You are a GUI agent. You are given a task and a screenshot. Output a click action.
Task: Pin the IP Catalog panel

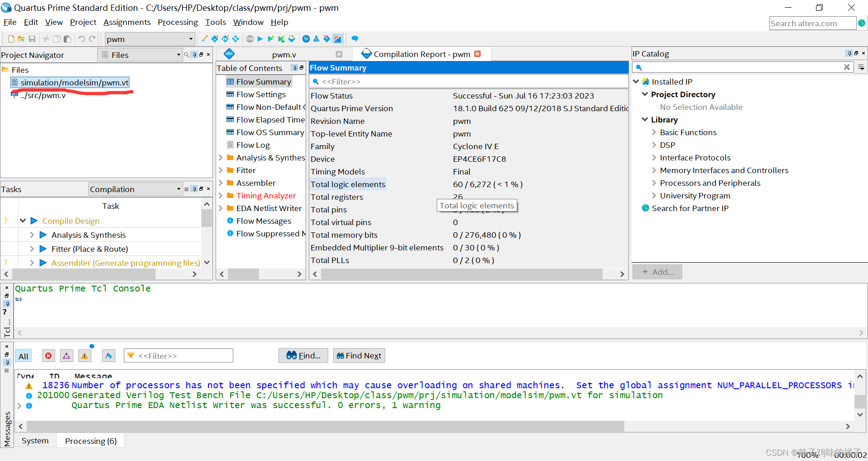click(849, 53)
